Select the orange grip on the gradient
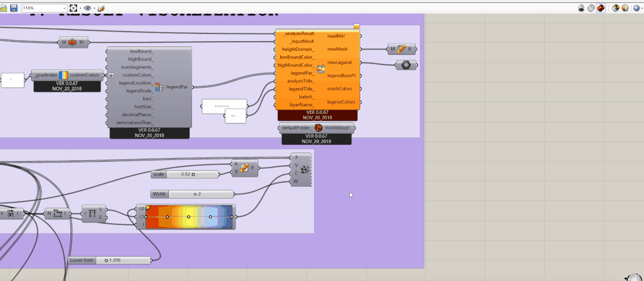644x281 pixels. point(167,217)
